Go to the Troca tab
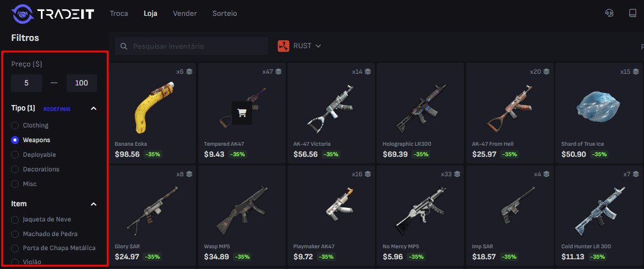Viewport: 644px width, 269px height. [118, 13]
